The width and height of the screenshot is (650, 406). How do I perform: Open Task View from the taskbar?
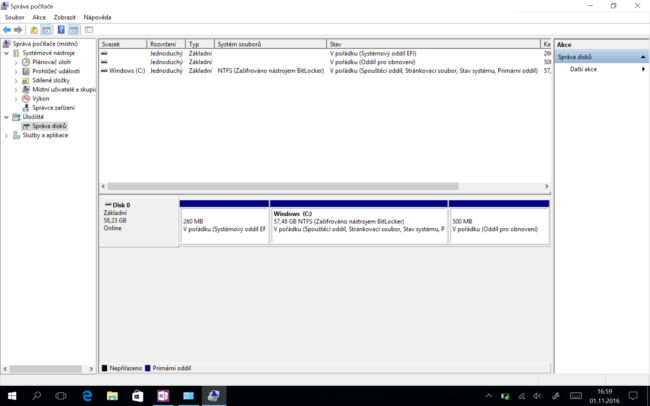pos(61,396)
